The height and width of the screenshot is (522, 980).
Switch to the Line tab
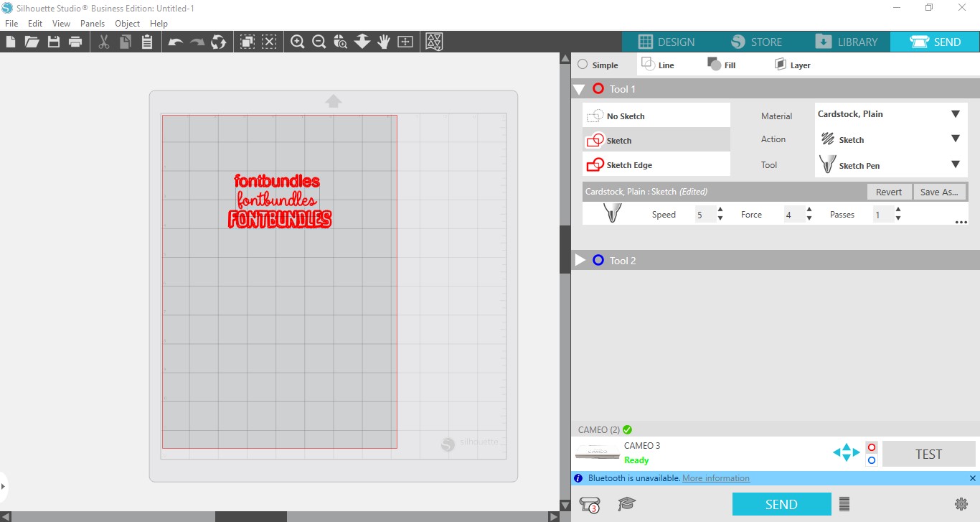(x=658, y=65)
